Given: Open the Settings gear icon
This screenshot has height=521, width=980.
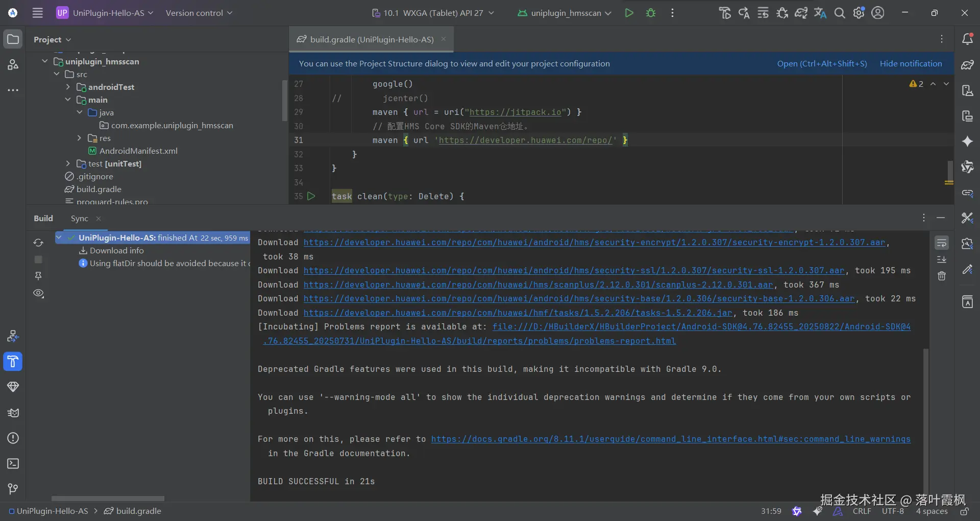Looking at the screenshot, I should [x=859, y=13].
